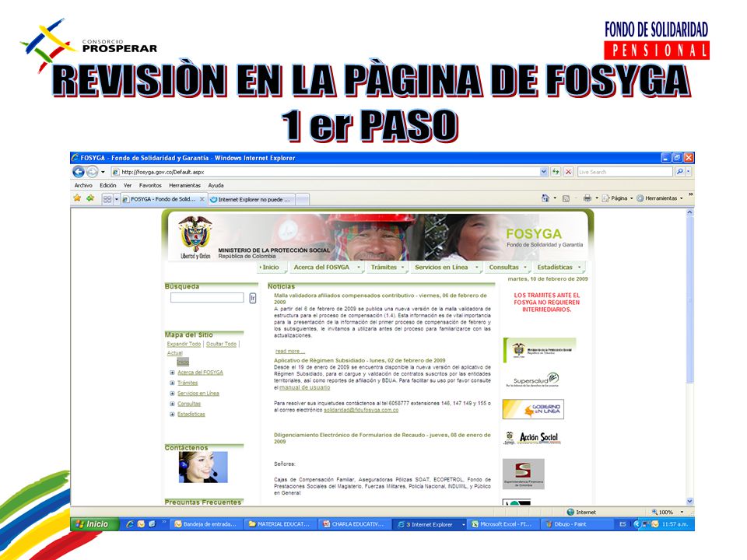
Task: Open the address bar history dropdown arrow
Action: tap(544, 172)
